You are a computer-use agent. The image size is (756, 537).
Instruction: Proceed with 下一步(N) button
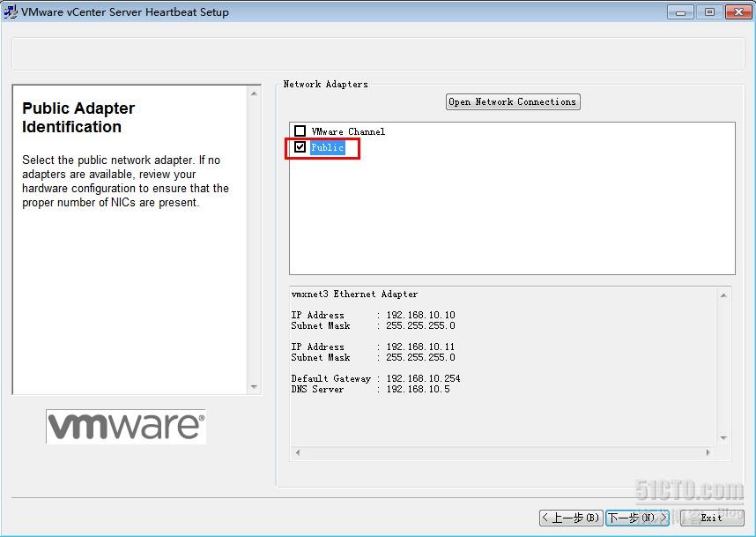[x=637, y=518]
